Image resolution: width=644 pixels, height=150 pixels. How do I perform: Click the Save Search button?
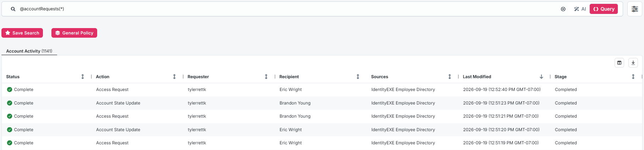22,33
